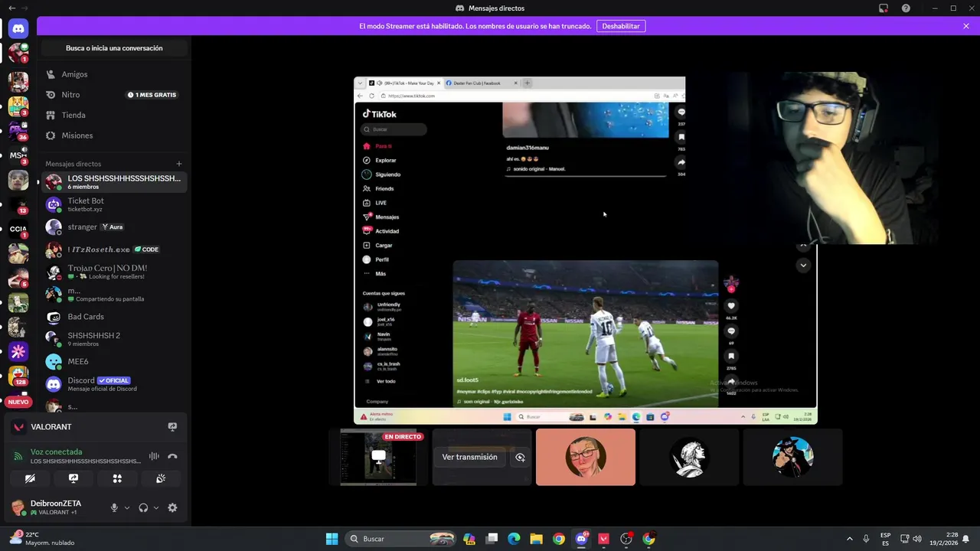Open the Misiones quests page

click(x=114, y=135)
